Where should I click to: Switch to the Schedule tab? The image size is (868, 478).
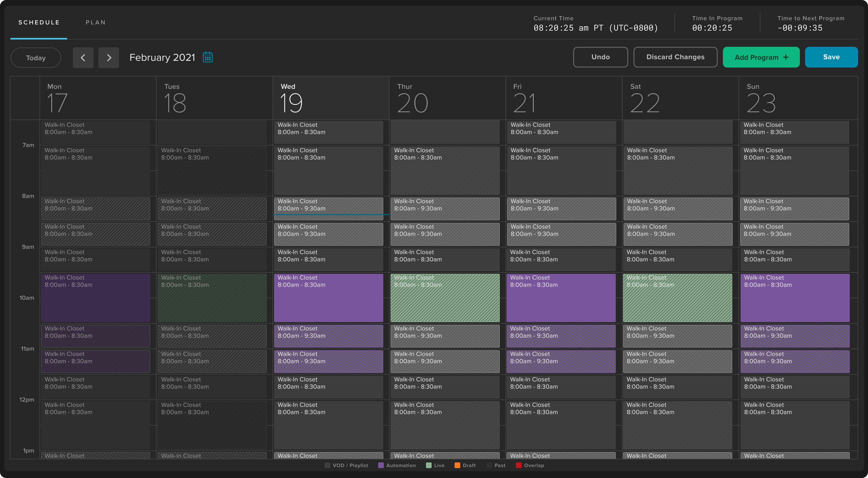point(39,22)
